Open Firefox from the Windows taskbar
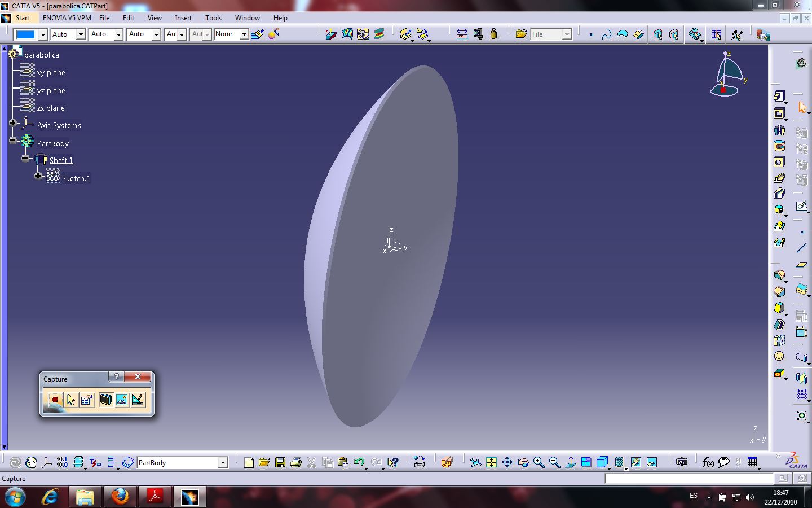 (120, 497)
